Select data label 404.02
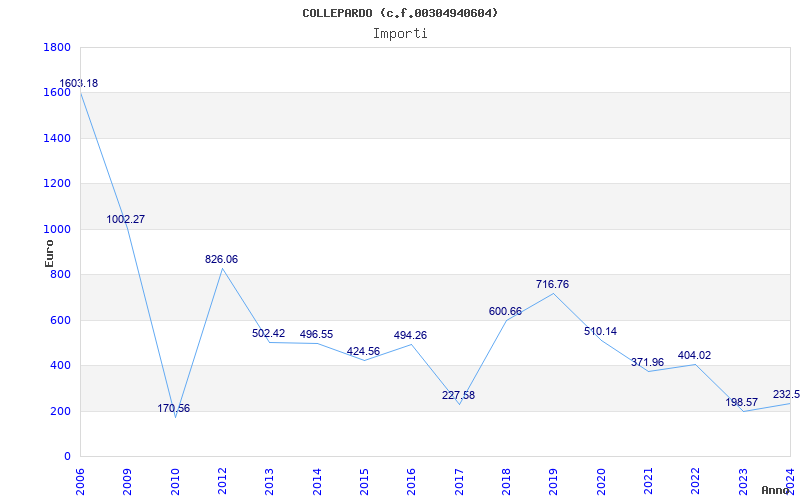This screenshot has width=800, height=500. click(x=694, y=355)
